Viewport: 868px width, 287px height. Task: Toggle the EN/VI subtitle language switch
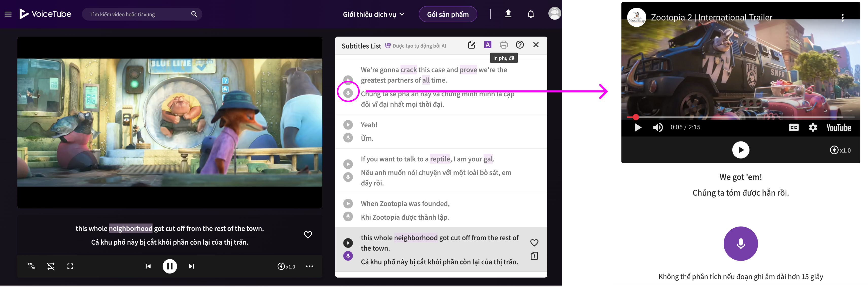(x=32, y=266)
